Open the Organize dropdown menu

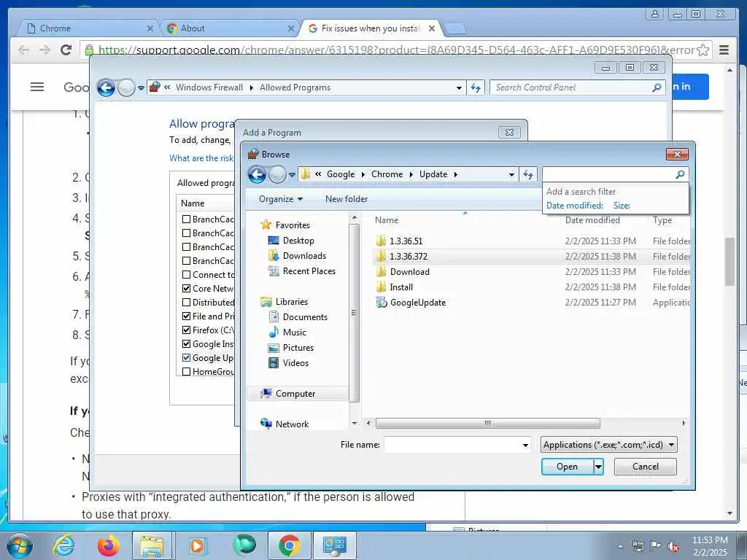click(x=281, y=199)
